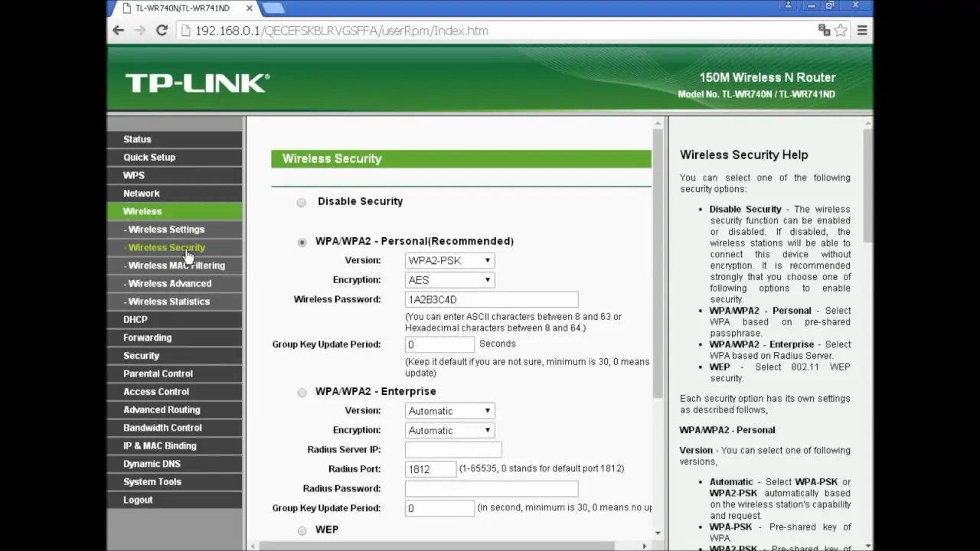Click the main panel vertical scrollbar
This screenshot has height=551, width=980.
pyautogui.click(x=658, y=262)
